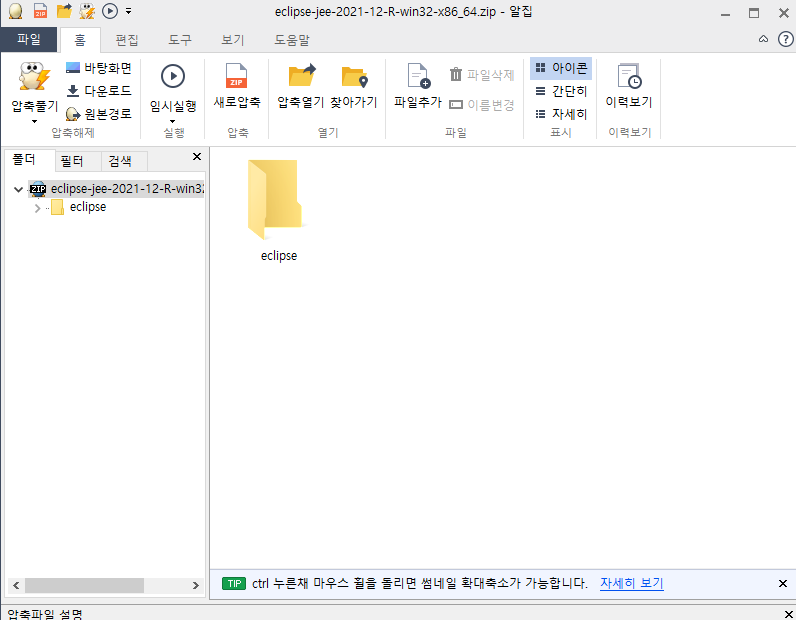Extract to 원본경로 (original path)
The height and width of the screenshot is (620, 796).
(98, 114)
